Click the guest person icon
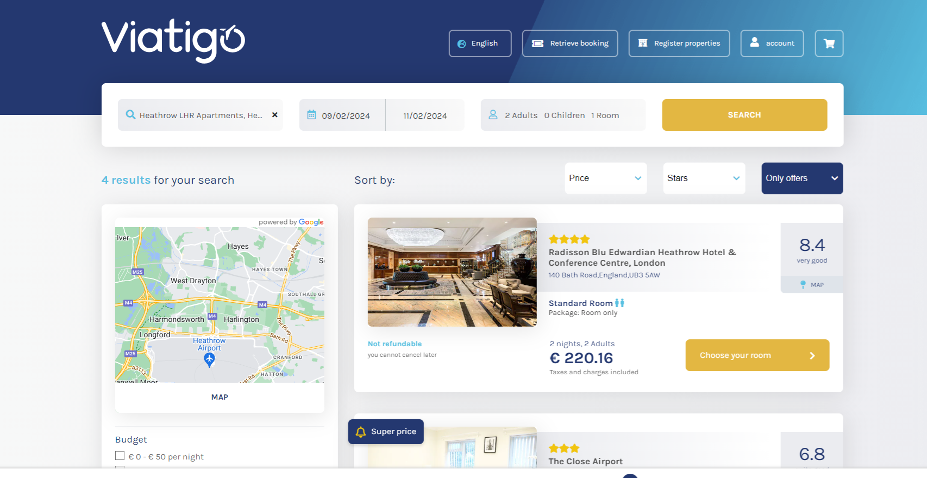The image size is (928, 478). (x=492, y=115)
